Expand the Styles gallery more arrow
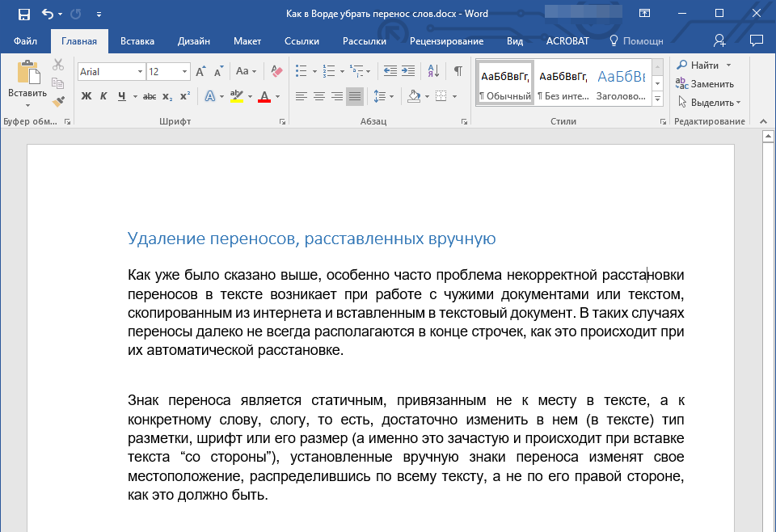This screenshot has height=532, width=776. (x=657, y=99)
